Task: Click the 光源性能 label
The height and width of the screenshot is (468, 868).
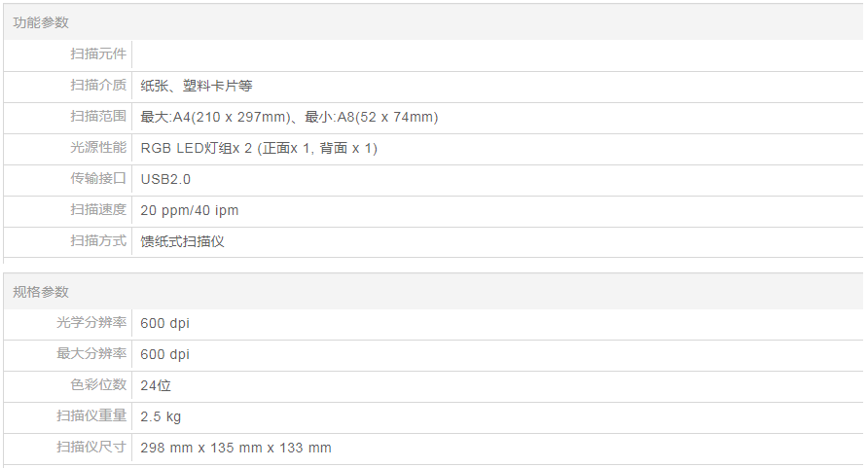Action: tap(98, 148)
